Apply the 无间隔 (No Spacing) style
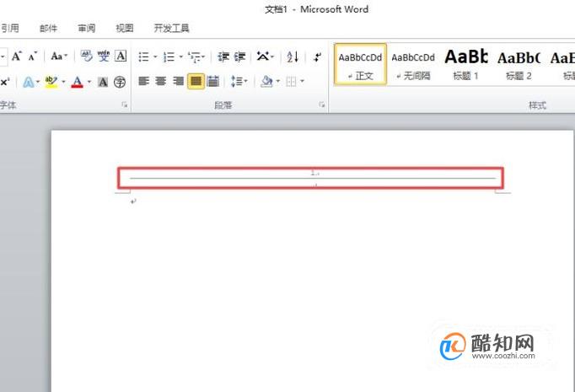The image size is (575, 392). (413, 65)
